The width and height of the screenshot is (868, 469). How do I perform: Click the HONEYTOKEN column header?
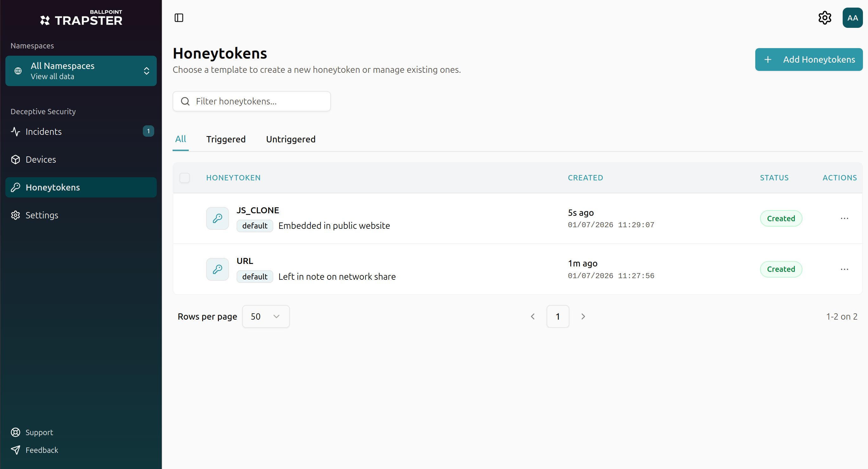(x=233, y=178)
